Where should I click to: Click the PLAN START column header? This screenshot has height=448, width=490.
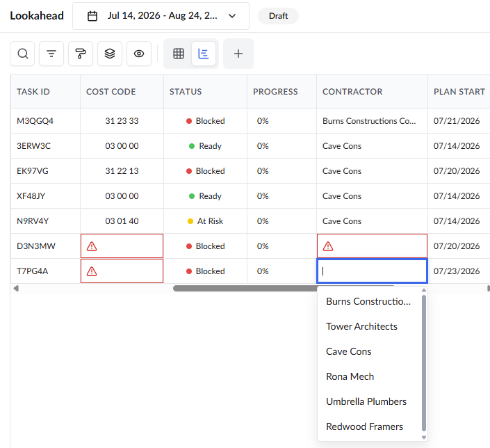pos(459,92)
